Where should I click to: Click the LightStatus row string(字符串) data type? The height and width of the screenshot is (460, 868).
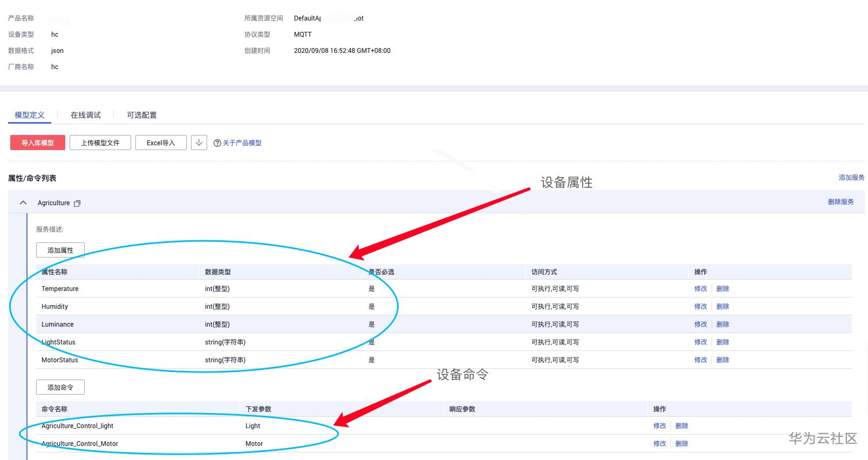225,342
